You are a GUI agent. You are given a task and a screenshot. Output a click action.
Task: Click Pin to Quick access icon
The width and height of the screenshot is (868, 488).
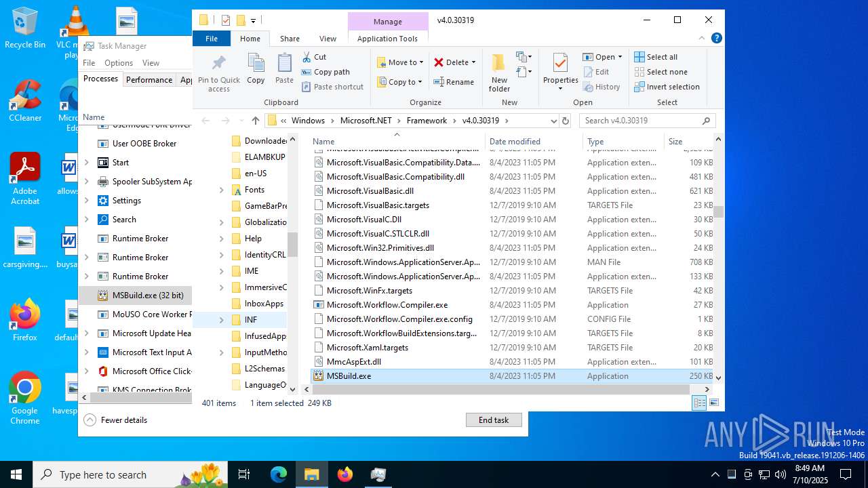click(218, 73)
